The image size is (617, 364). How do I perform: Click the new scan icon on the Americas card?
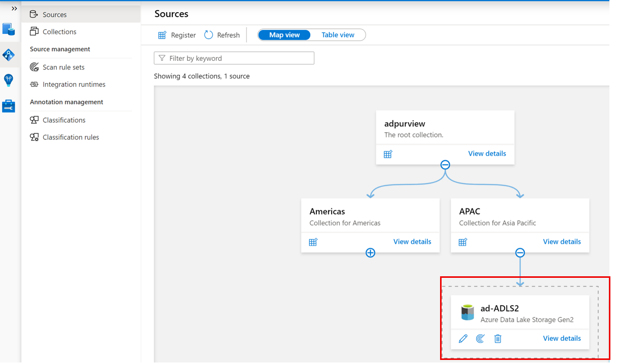[313, 242]
